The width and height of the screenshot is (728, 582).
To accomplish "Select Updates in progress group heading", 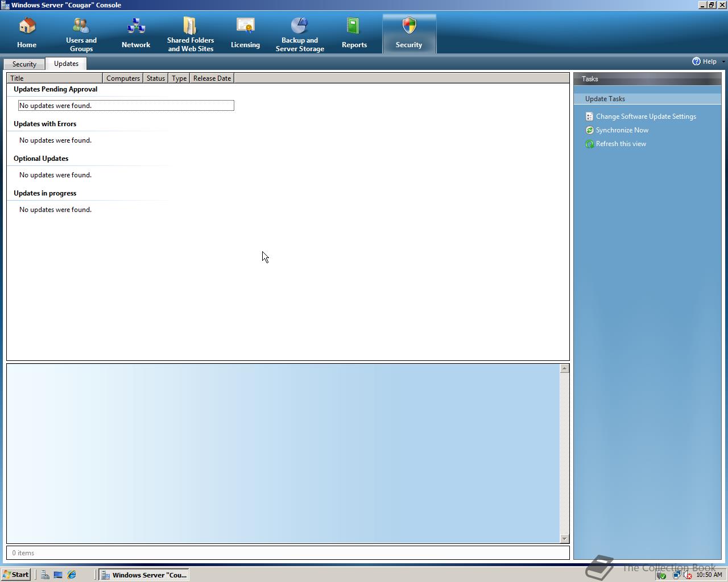I will [45, 193].
